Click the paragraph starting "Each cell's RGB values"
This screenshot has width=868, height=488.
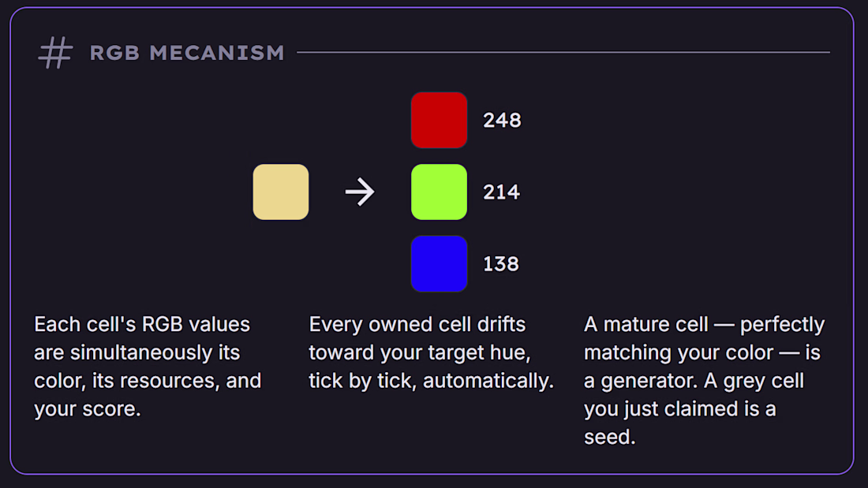coord(148,367)
